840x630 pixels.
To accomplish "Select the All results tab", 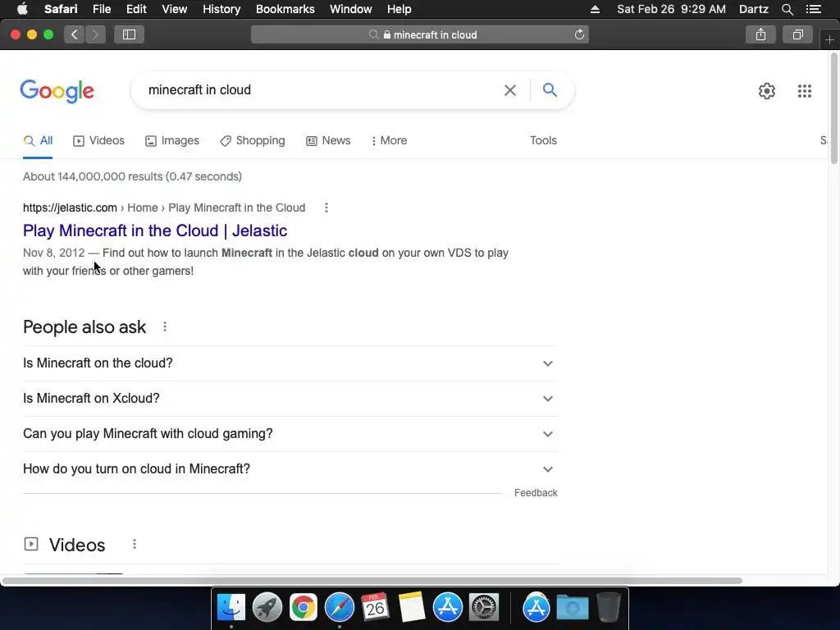I will pyautogui.click(x=38, y=140).
